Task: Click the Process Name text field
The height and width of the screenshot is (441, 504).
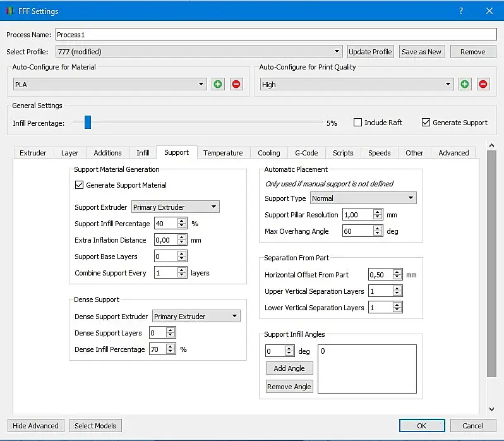Action: tap(276, 35)
